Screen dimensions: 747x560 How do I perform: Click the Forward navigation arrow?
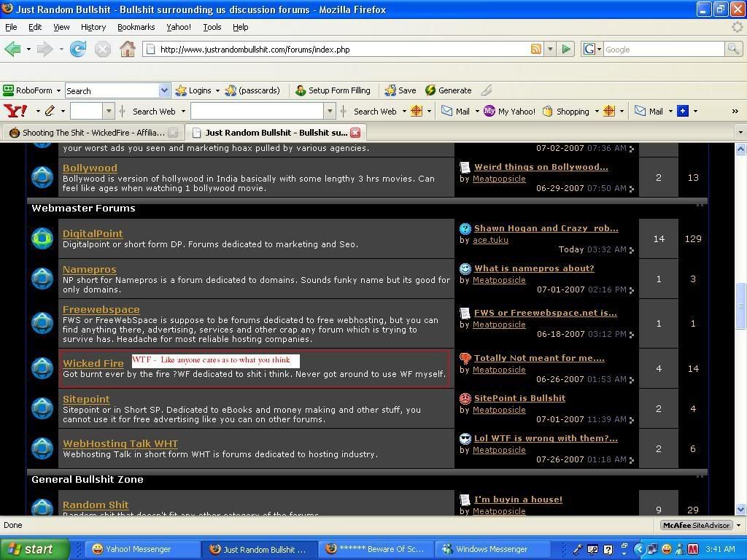[x=44, y=49]
